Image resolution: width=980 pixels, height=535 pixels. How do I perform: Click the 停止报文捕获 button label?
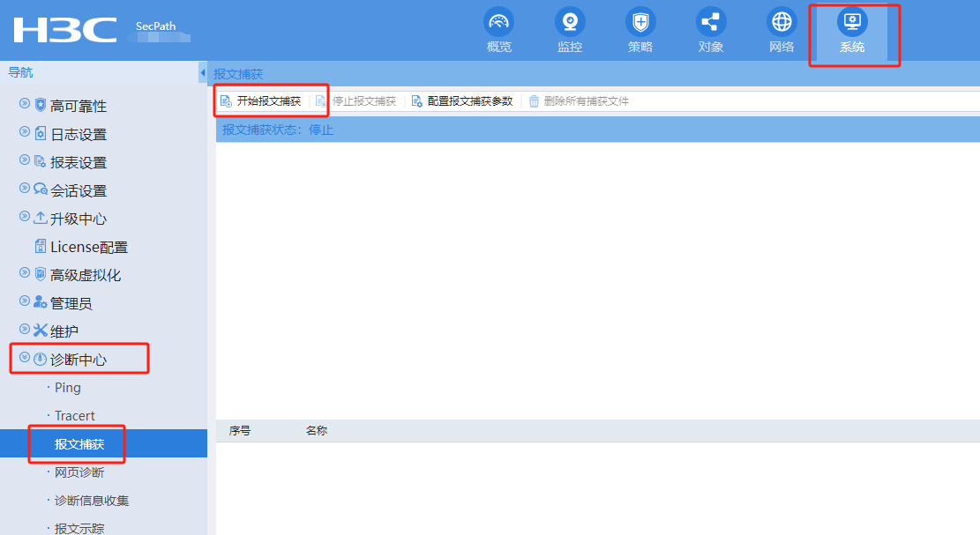[364, 101]
